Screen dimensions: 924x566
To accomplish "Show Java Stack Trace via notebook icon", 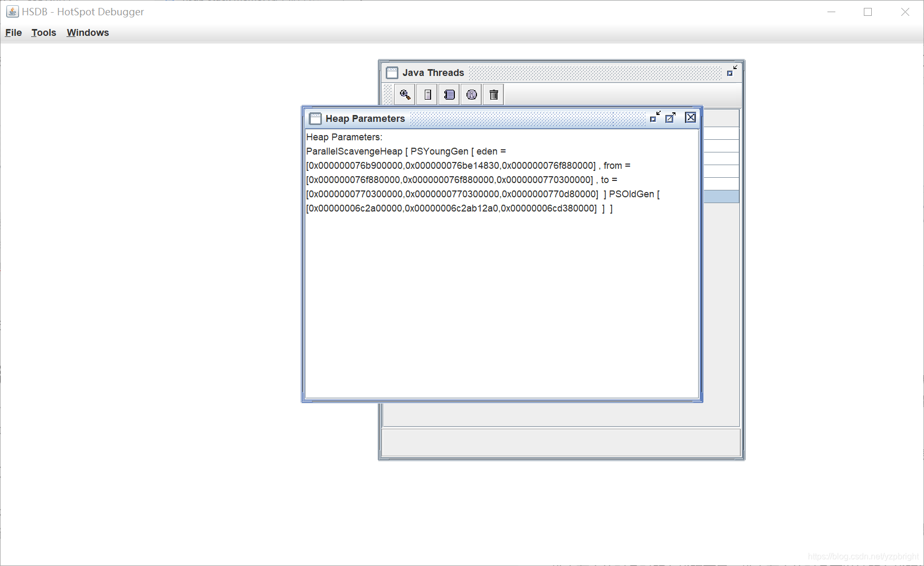I will [450, 94].
